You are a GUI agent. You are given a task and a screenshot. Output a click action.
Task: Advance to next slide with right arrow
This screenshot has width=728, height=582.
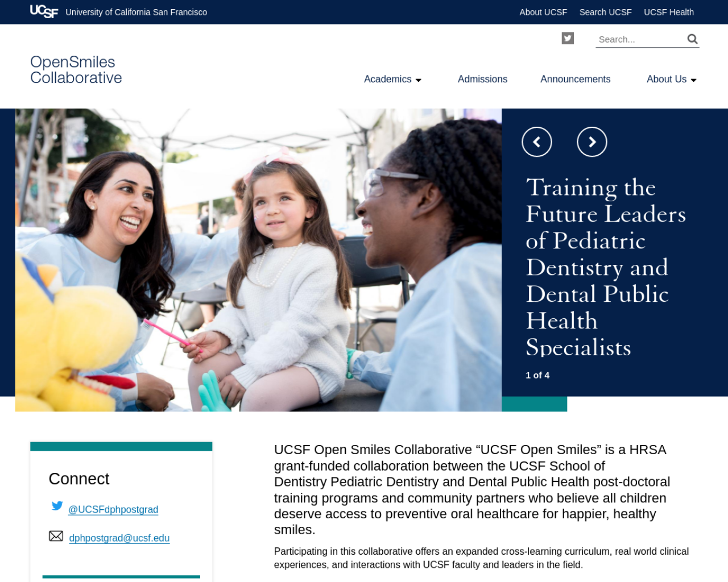point(592,142)
